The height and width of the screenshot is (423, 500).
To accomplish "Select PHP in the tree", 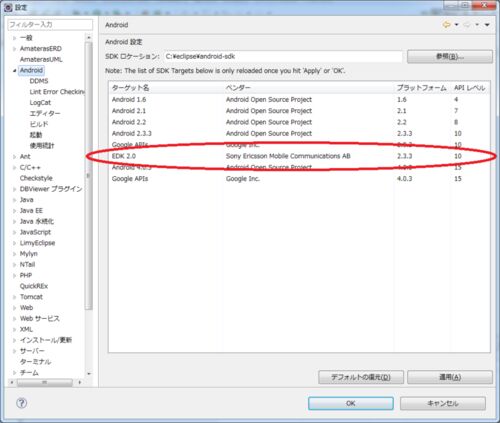I will (x=26, y=275).
